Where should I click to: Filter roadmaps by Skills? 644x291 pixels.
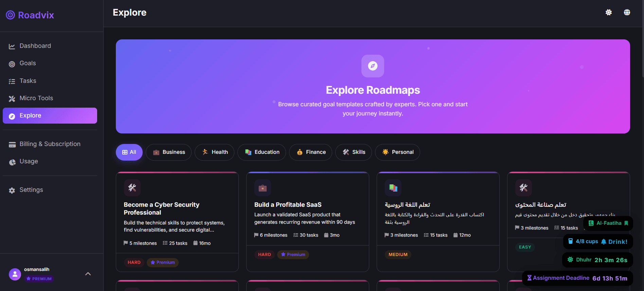(354, 152)
